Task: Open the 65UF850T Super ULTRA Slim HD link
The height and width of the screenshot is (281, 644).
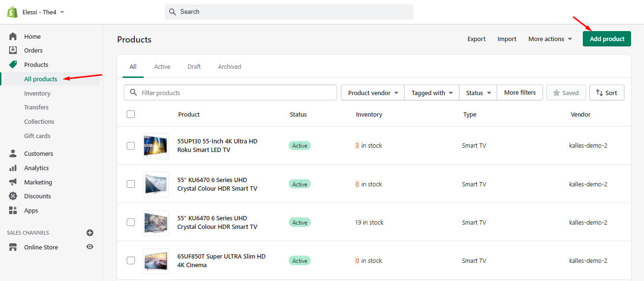Action: tap(221, 260)
